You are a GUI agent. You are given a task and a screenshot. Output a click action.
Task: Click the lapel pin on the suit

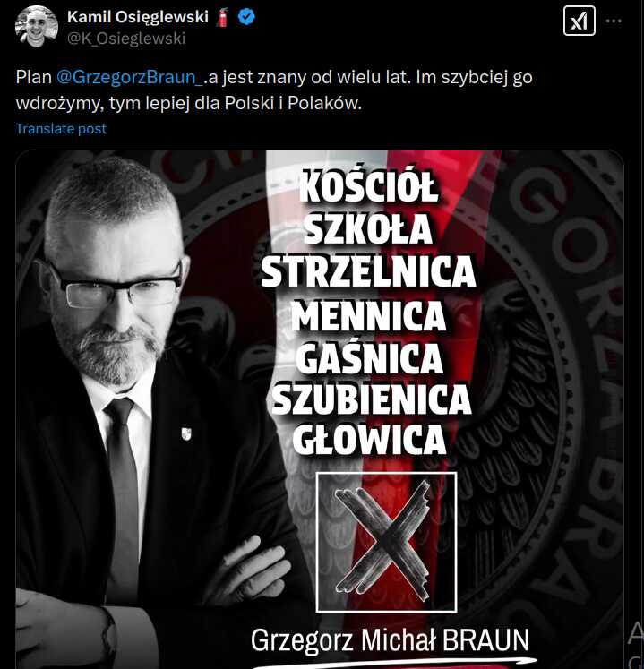pyautogui.click(x=185, y=434)
